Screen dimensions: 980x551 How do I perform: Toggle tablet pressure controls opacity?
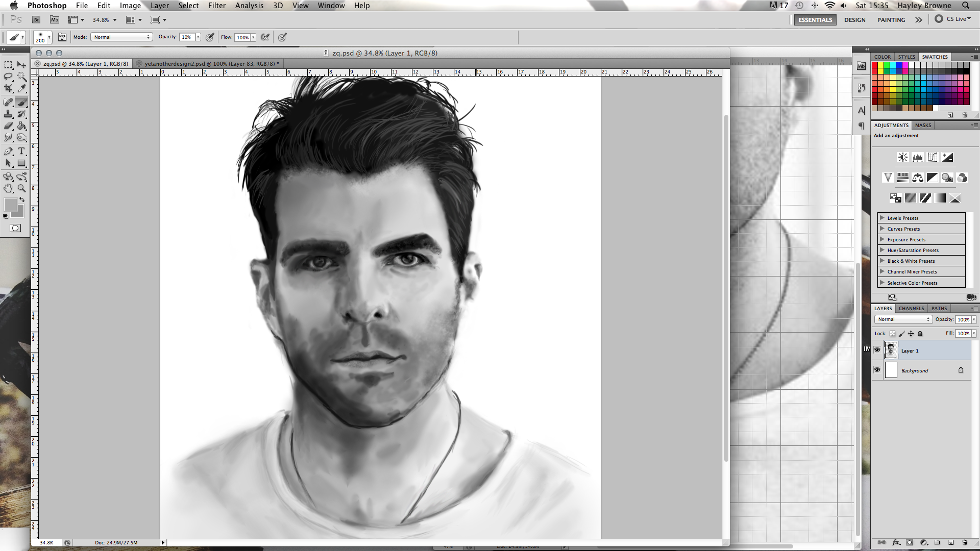pyautogui.click(x=210, y=37)
